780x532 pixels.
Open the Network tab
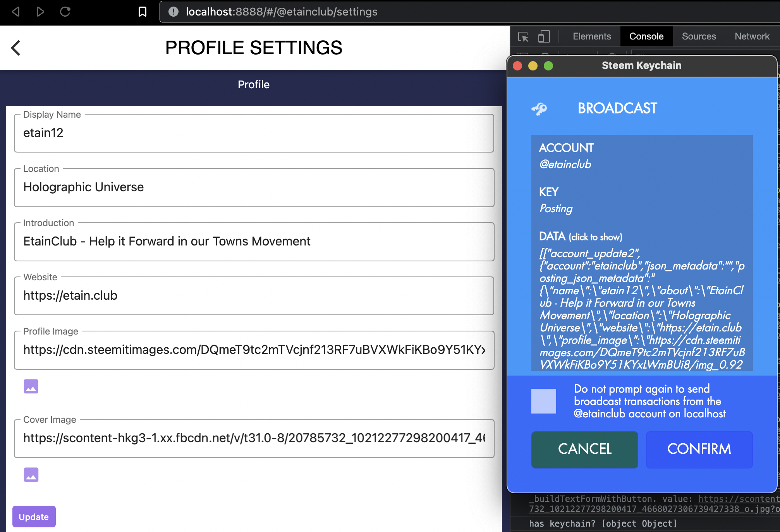click(752, 36)
